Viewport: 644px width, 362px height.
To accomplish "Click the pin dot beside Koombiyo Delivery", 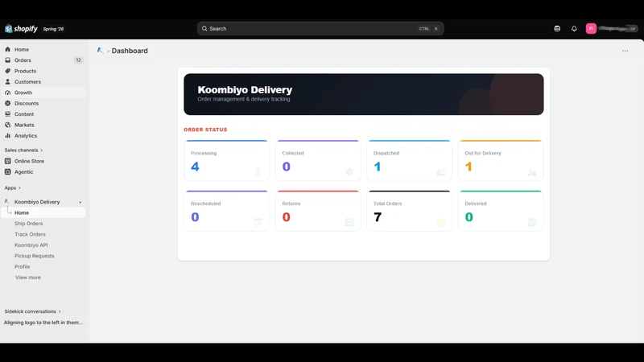I will pyautogui.click(x=80, y=202).
